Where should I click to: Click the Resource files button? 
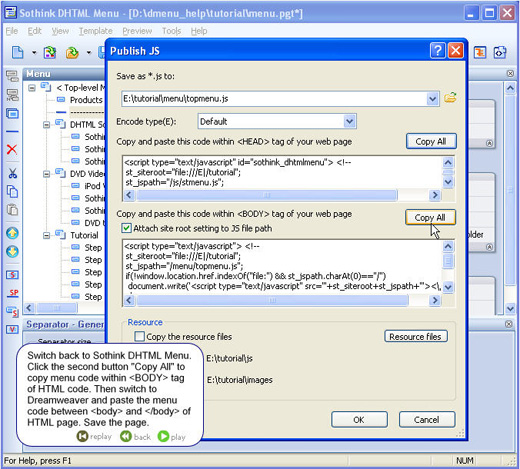[x=415, y=336]
